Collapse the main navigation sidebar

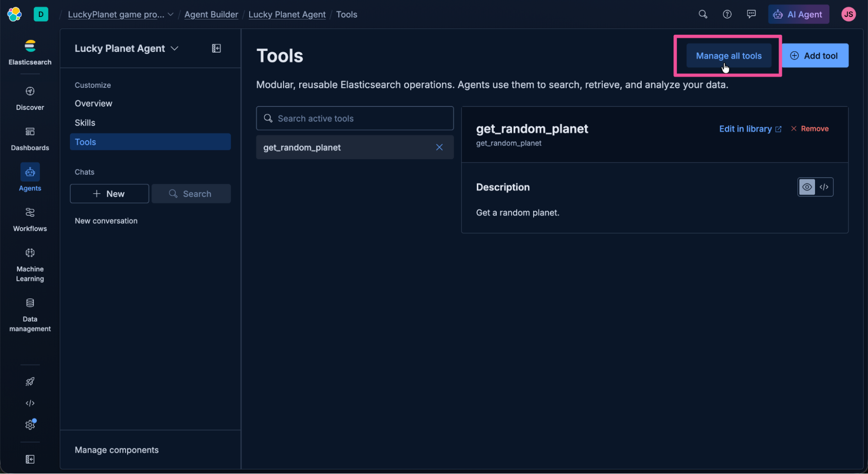(30, 459)
